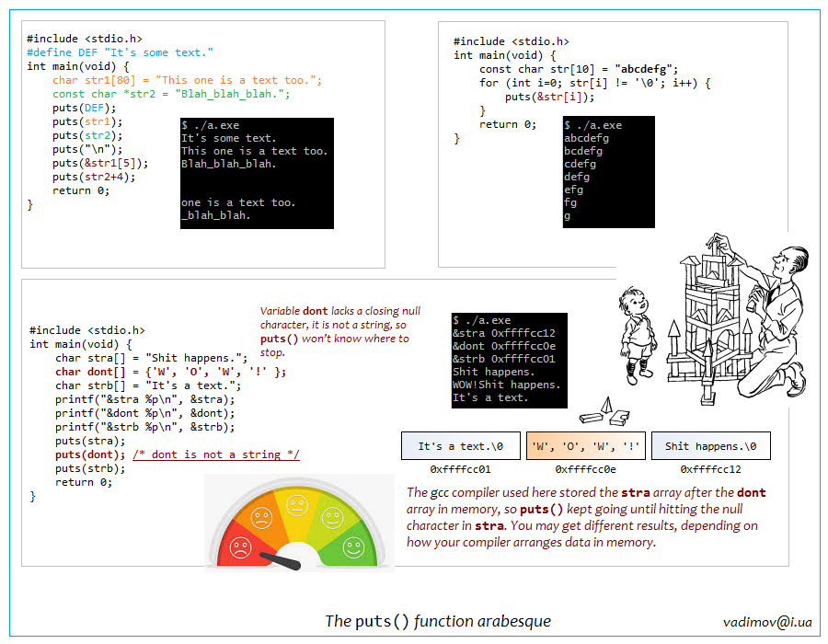This screenshot has height=644, width=828.
Task: Click terminal output "one is a text too."
Action: (238, 202)
